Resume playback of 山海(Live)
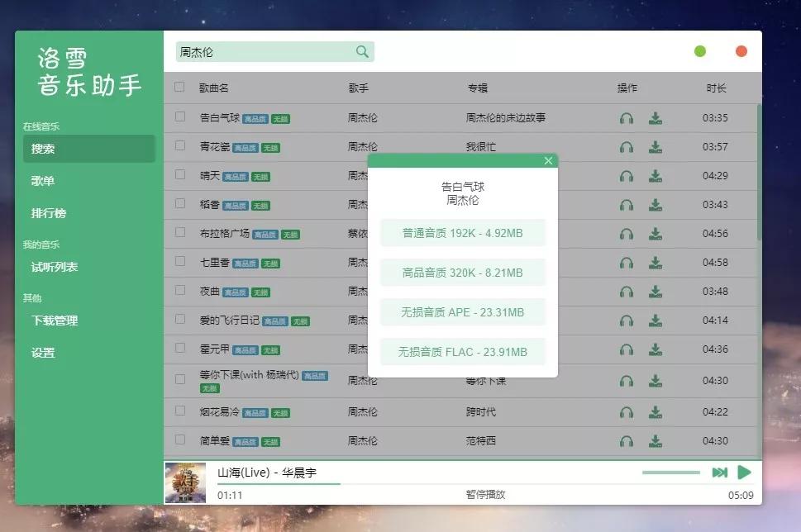 tap(742, 471)
